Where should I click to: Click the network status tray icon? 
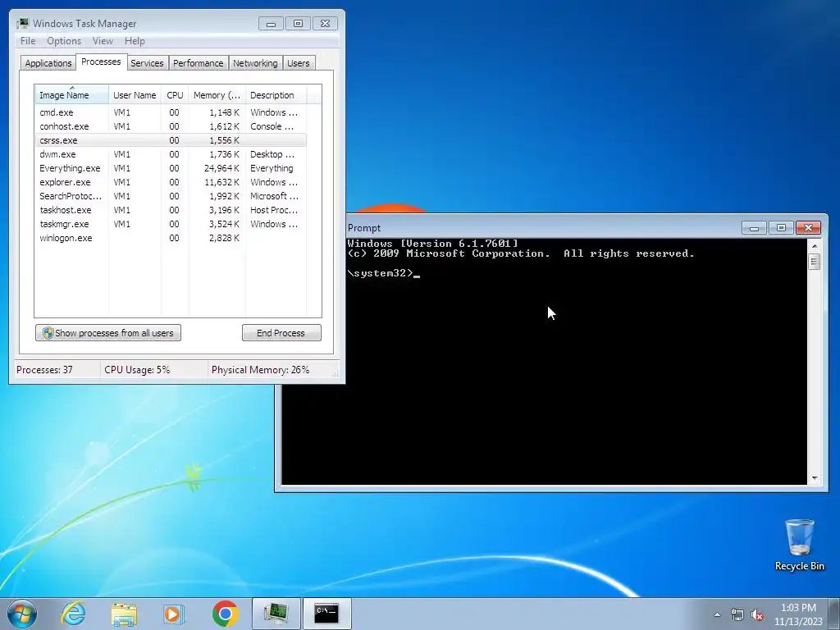coord(737,614)
